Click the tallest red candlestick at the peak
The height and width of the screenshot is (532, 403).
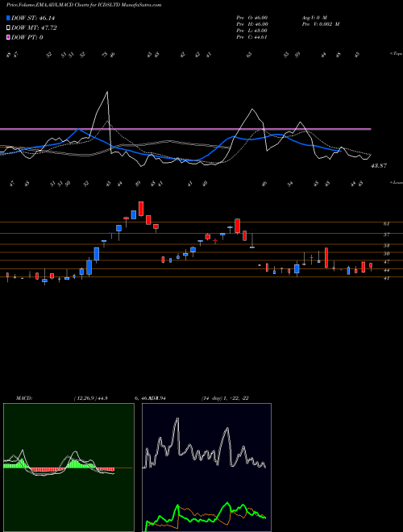click(141, 209)
